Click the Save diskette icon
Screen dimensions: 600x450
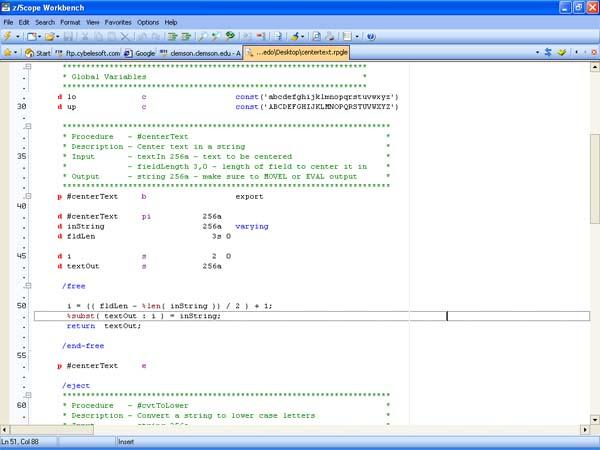68,36
